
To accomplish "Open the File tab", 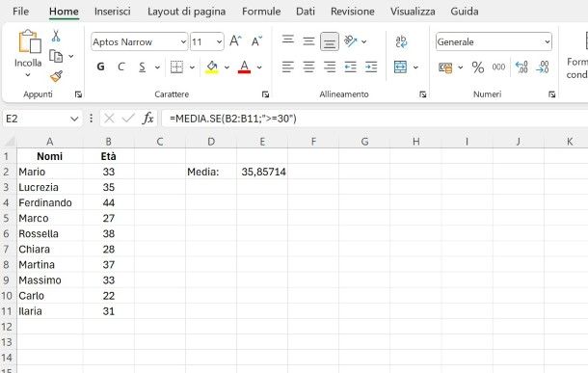I will 20,12.
